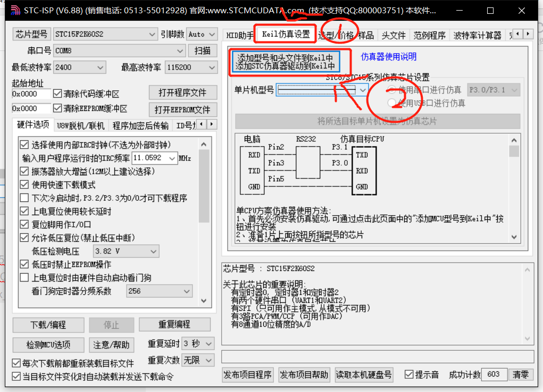The height and width of the screenshot is (392, 543).
Task: Click the scroll-up arrow of the hardware options list
Action: (205, 143)
